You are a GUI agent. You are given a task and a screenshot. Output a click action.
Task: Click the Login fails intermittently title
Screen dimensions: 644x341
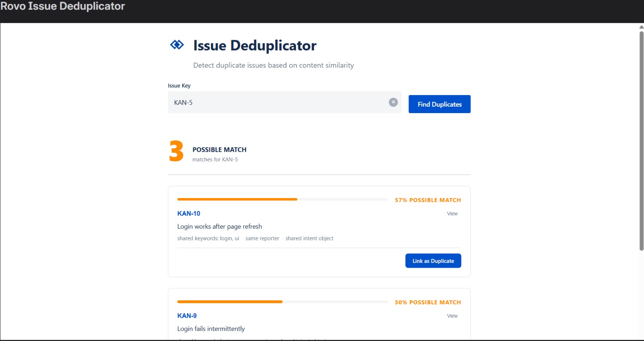pyautogui.click(x=211, y=329)
